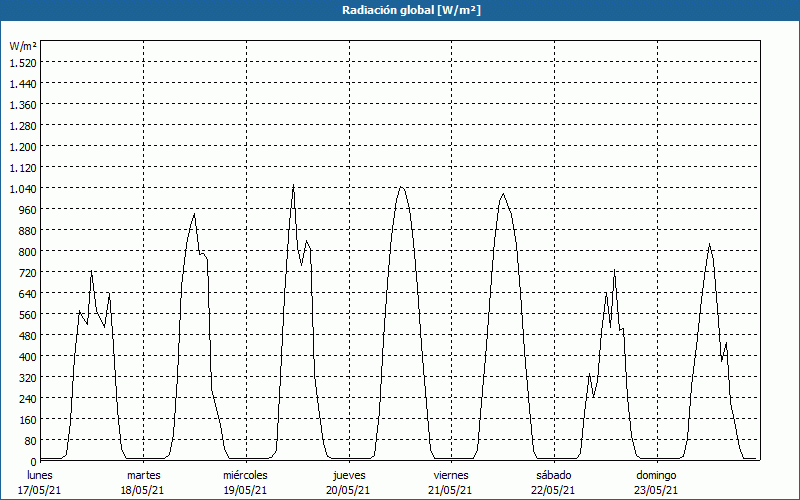
Task: Select the 'martes' day label
Action: pyautogui.click(x=143, y=475)
